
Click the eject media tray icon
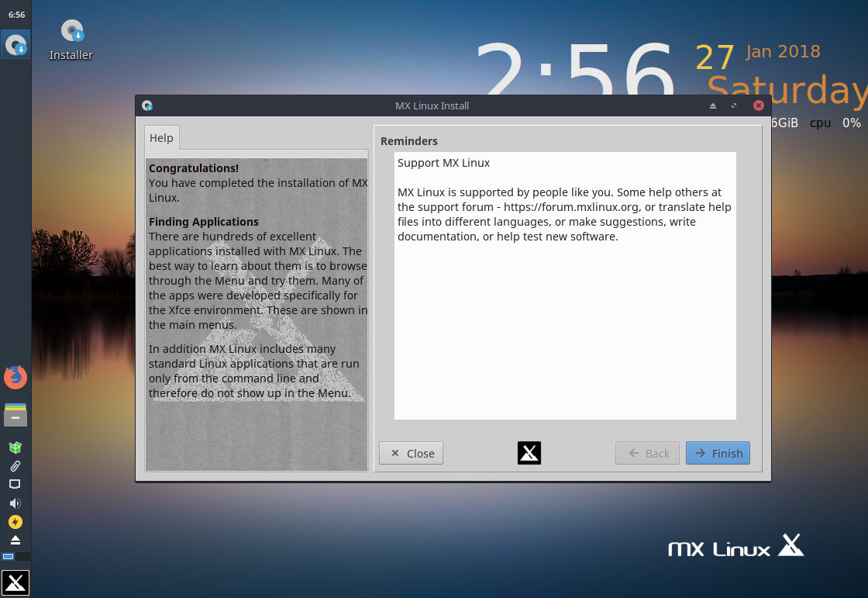coord(15,540)
